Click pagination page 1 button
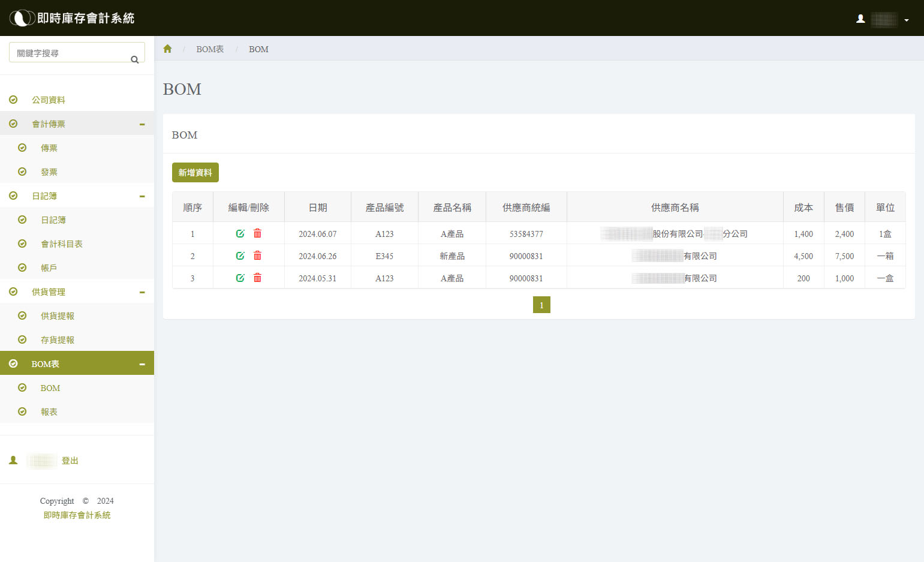The image size is (924, 562). click(x=541, y=305)
